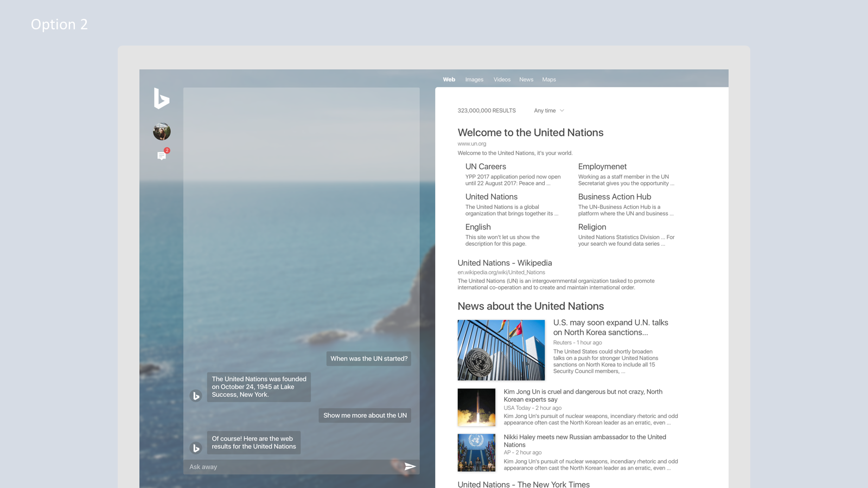868x488 pixels.
Task: Click the 'Option 2' heading text
Action: click(59, 24)
